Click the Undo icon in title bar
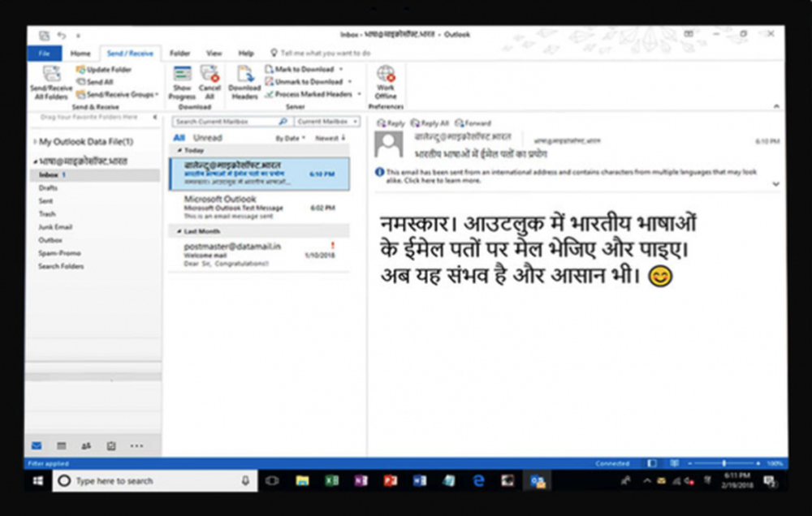The width and height of the screenshot is (812, 516). click(x=63, y=35)
